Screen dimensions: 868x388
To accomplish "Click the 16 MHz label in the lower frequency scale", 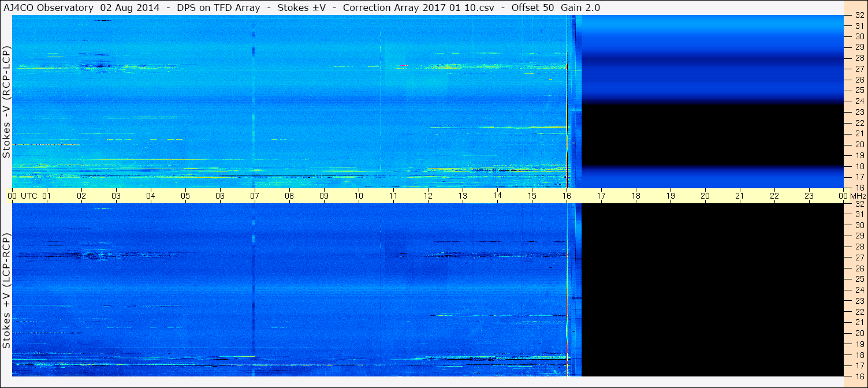I will [x=859, y=376].
